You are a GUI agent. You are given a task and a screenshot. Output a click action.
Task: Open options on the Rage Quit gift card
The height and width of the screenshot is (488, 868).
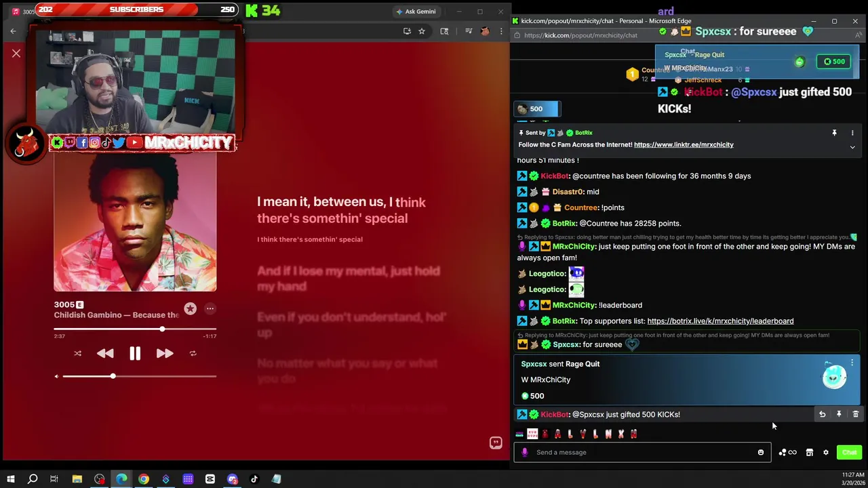coord(852,363)
